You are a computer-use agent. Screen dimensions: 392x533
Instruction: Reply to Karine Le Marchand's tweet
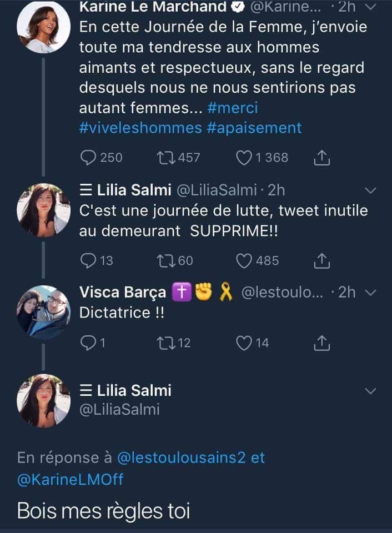89,158
